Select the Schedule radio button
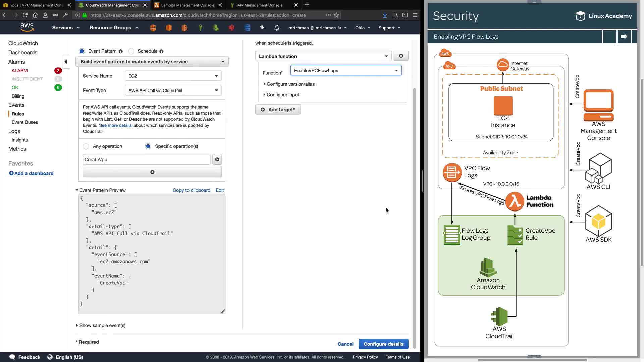644x362 pixels. point(131,51)
